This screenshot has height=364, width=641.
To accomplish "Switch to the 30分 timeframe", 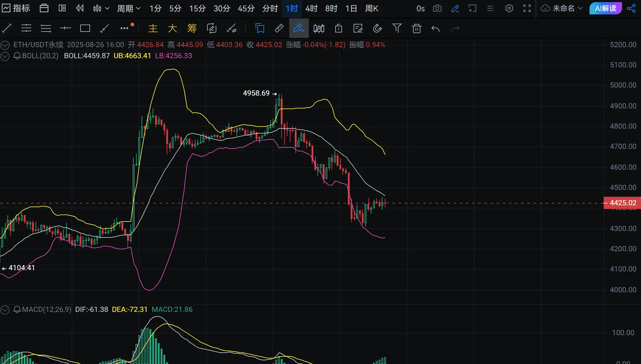I will coord(222,8).
